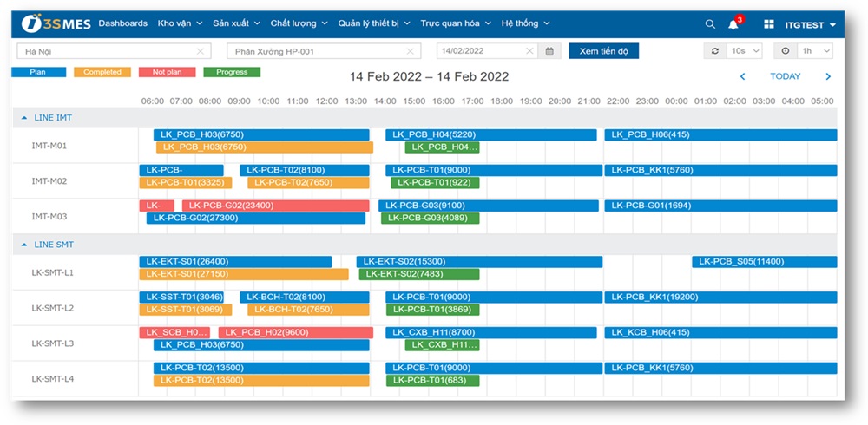Click the red Not plan legend swatch

click(167, 72)
